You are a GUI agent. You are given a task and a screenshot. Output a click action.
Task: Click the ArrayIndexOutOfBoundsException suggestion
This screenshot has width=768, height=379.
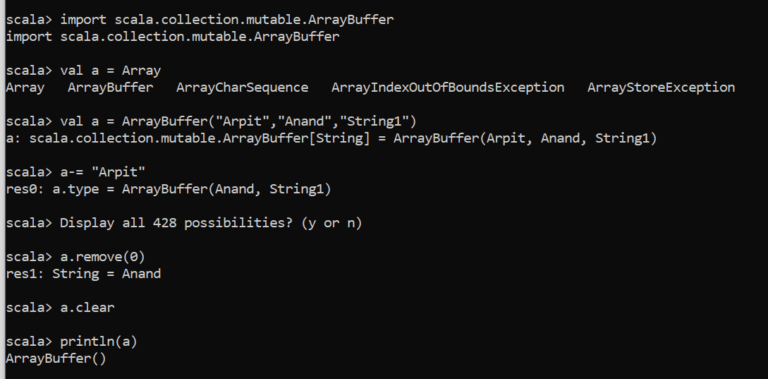[x=448, y=88]
